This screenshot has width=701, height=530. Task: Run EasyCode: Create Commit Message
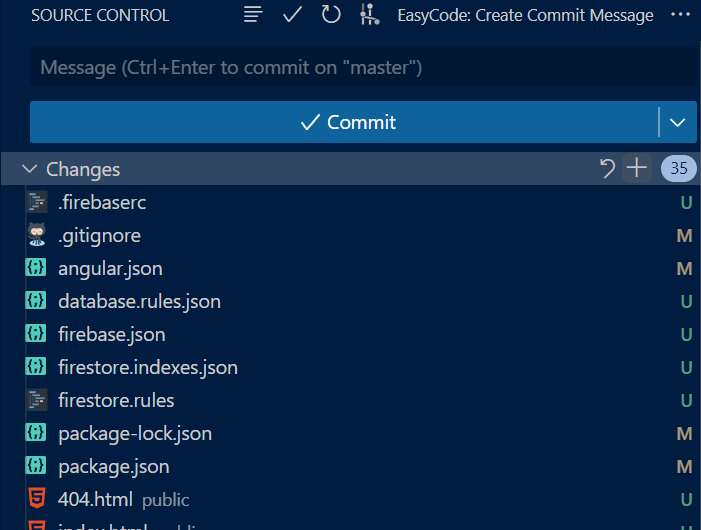pos(525,15)
